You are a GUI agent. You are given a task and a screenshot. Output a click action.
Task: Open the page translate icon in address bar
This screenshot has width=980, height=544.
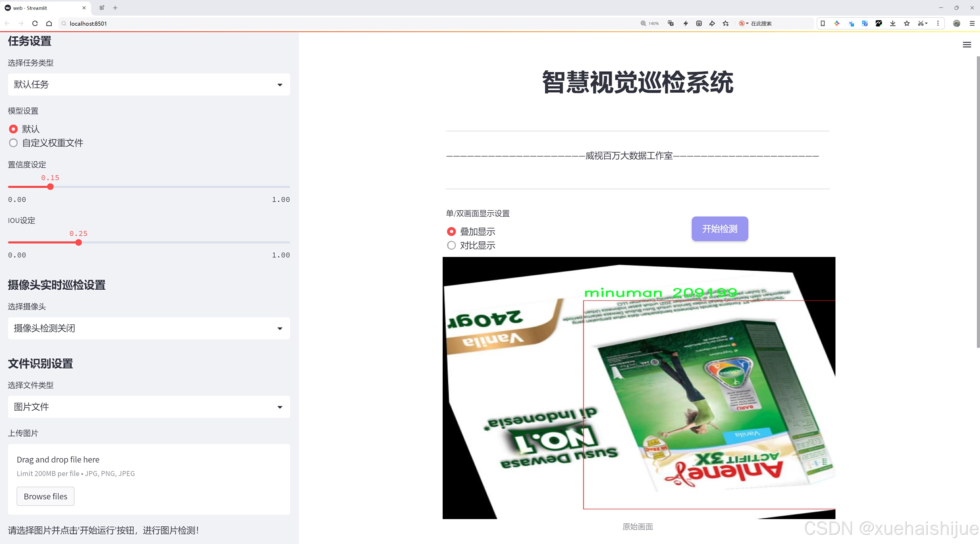pyautogui.click(x=671, y=23)
